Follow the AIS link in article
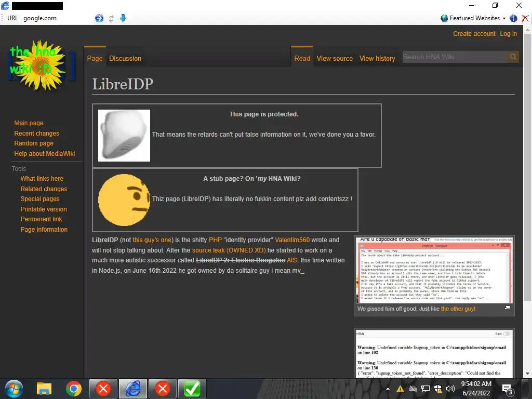The image size is (532, 399). [292, 260]
